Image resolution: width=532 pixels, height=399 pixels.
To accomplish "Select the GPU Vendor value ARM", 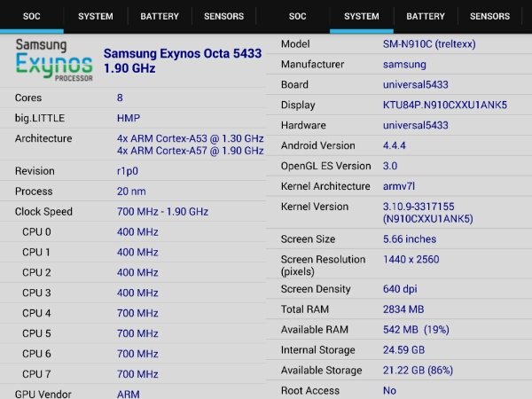I will [x=128, y=395].
